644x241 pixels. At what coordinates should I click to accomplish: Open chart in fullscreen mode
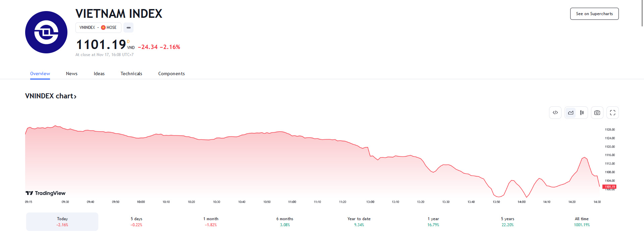(612, 113)
